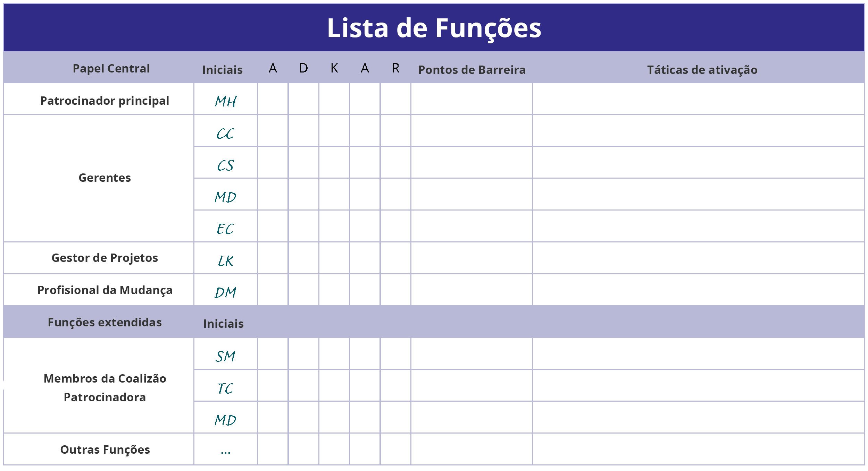Select the "Papel Central" column header
This screenshot has width=868, height=471.
click(111, 68)
